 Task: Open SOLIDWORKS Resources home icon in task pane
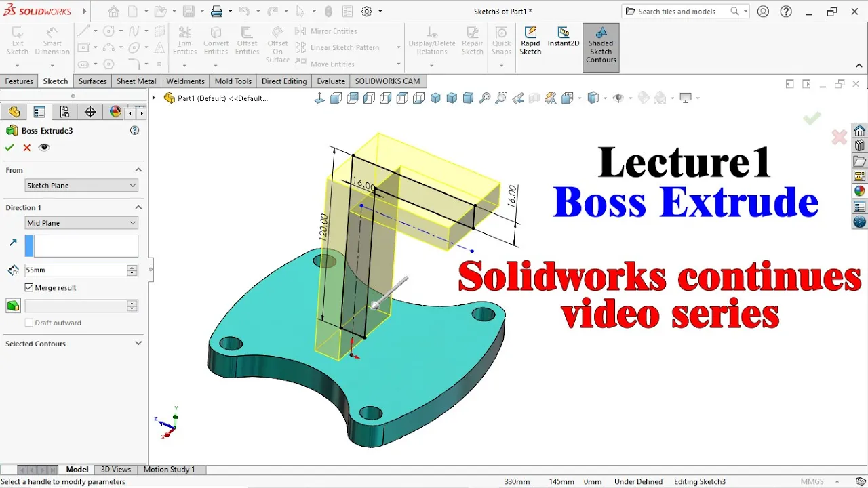tap(860, 131)
